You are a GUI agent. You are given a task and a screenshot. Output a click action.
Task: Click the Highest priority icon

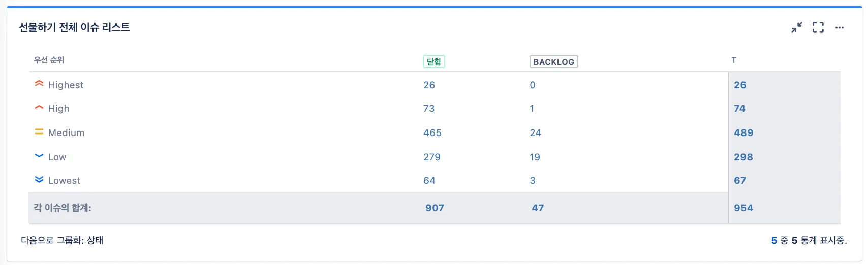point(39,84)
